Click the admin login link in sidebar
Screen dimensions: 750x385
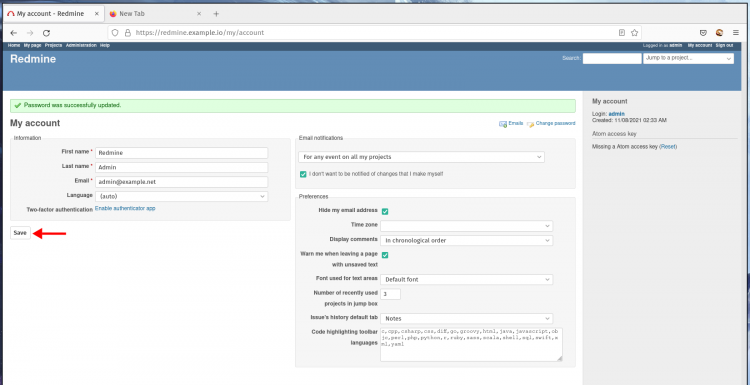(617, 114)
